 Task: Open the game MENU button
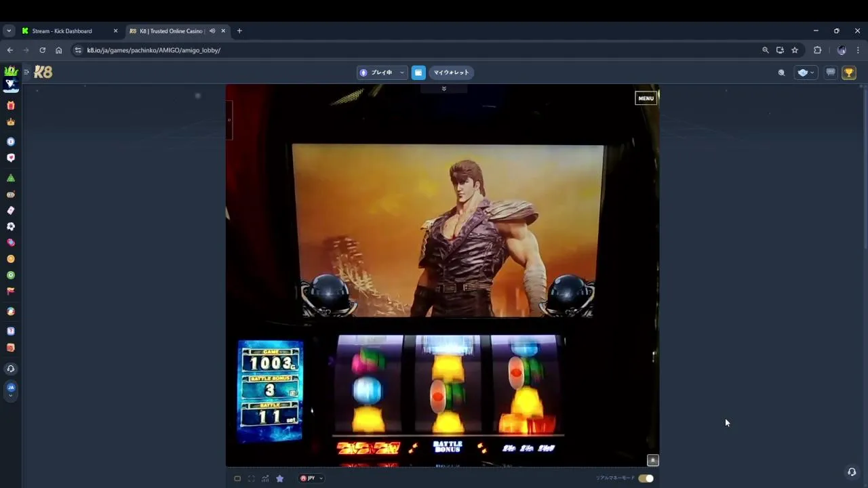[x=646, y=98]
